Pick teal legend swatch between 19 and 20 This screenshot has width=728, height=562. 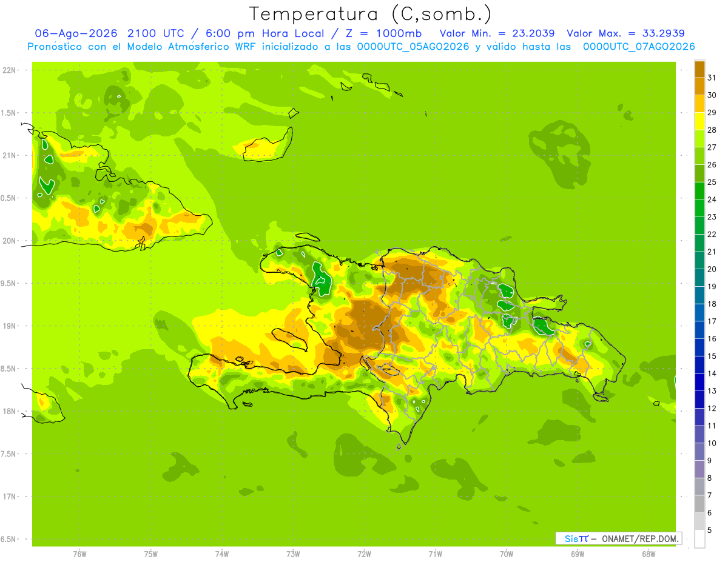tap(699, 278)
